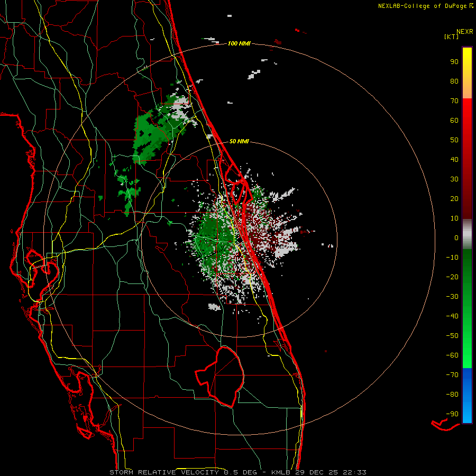Image resolution: width=476 pixels, height=476 pixels.
Task: Click the -20 value on the velocity scale
Action: pyautogui.click(x=452, y=277)
